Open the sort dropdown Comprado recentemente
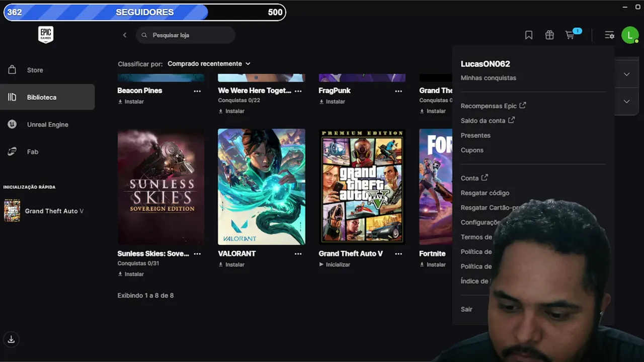The image size is (644, 362). pos(209,64)
